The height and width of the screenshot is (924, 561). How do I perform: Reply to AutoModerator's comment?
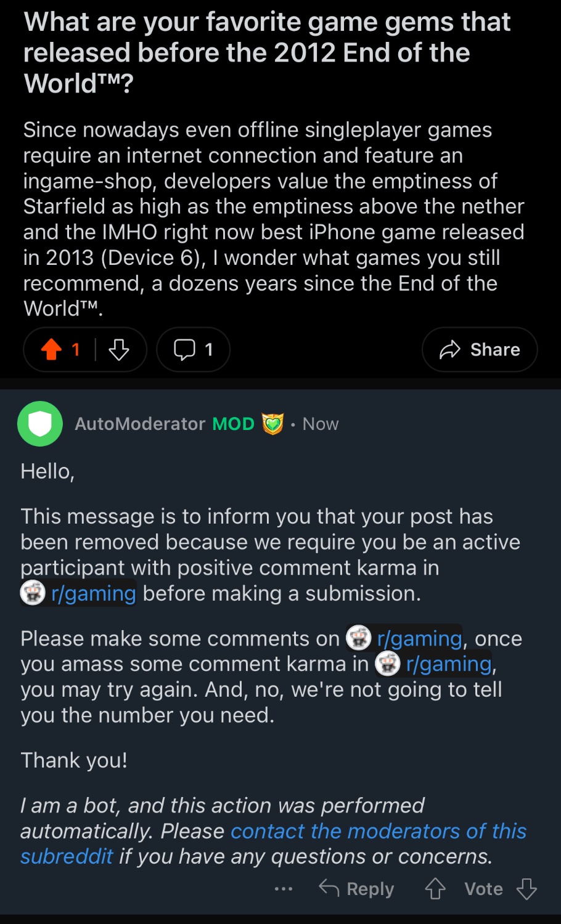[x=356, y=889]
